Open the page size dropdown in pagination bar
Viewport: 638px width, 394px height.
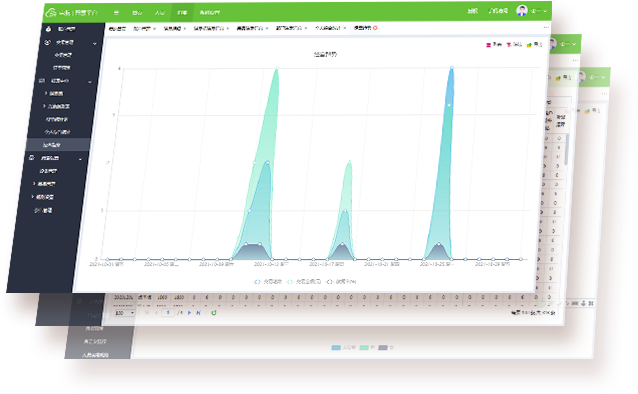point(124,313)
